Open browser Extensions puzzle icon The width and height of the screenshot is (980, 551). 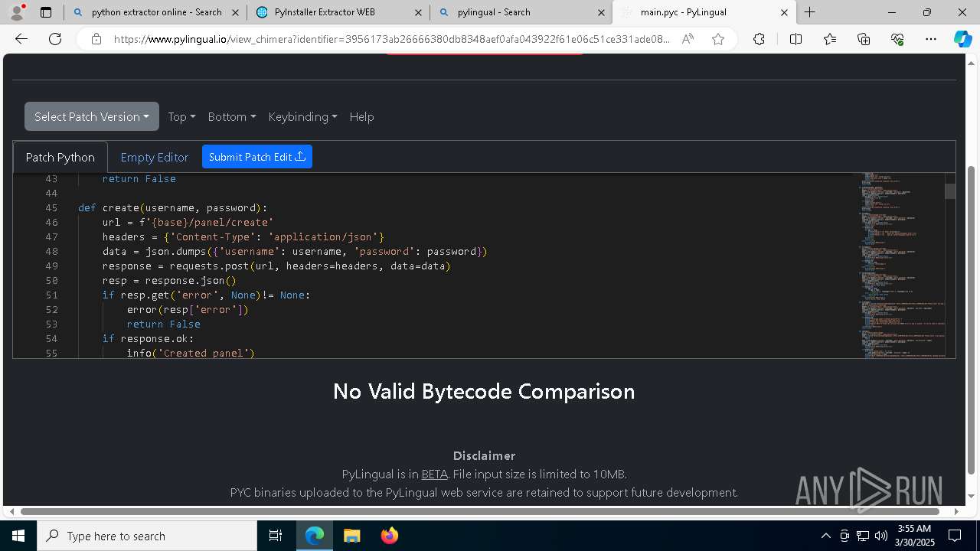pyautogui.click(x=759, y=39)
